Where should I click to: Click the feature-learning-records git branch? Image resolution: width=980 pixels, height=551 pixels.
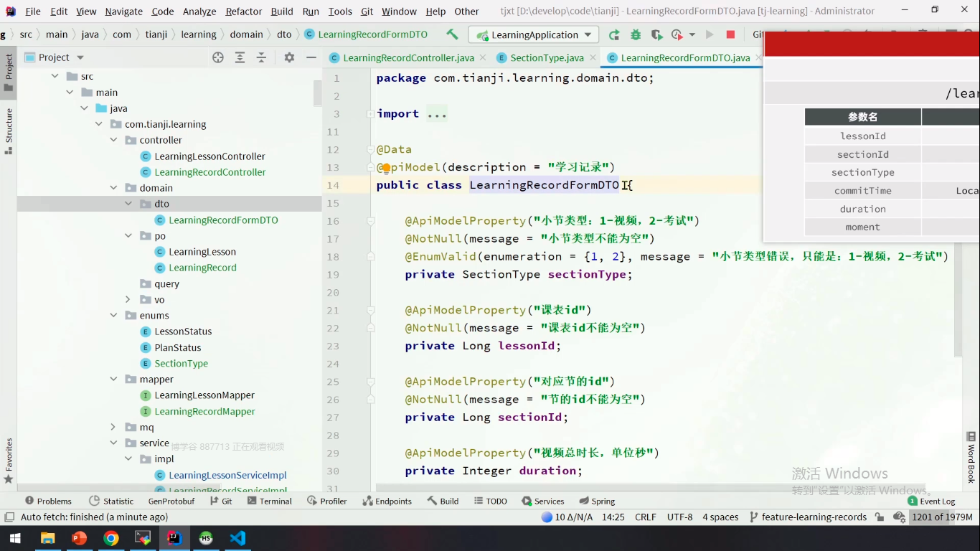pos(814,517)
